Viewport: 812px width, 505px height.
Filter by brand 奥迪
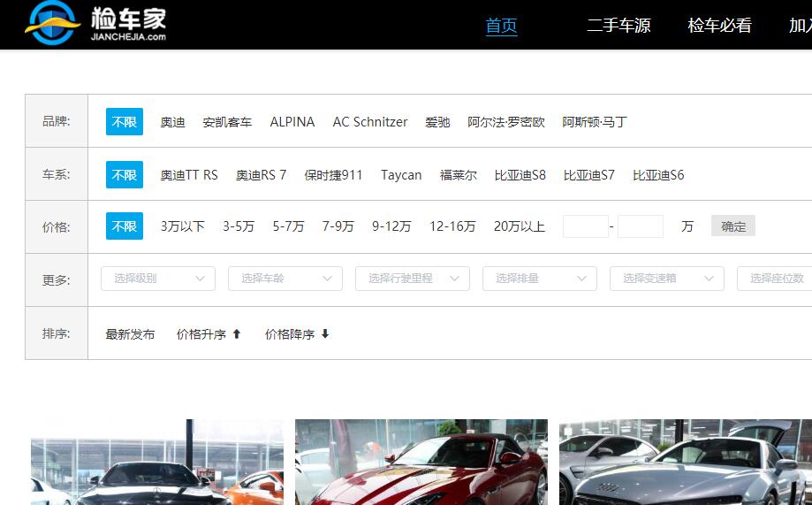[172, 122]
